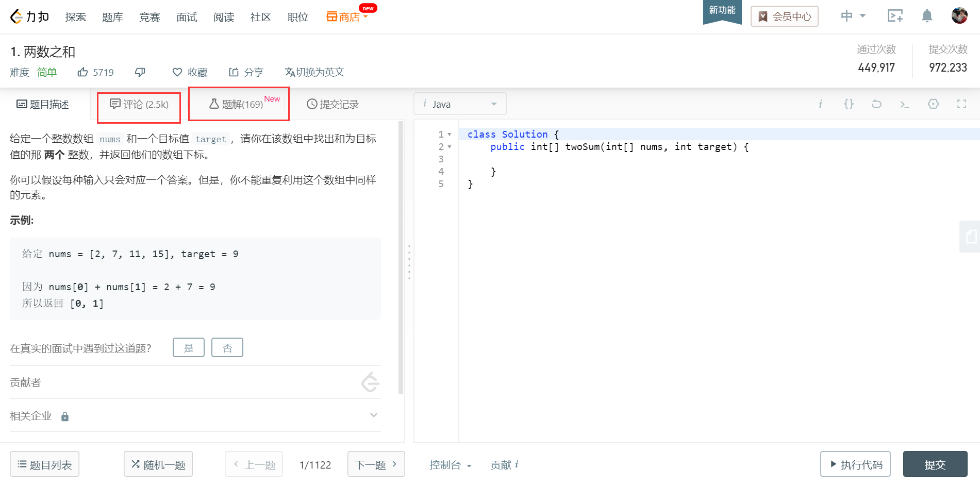Click the contributor LeetCode icon
The height and width of the screenshot is (484, 980).
(x=370, y=382)
